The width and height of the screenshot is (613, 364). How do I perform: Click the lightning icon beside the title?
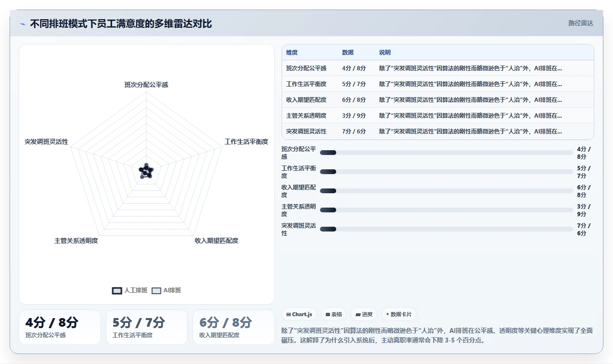23,24
